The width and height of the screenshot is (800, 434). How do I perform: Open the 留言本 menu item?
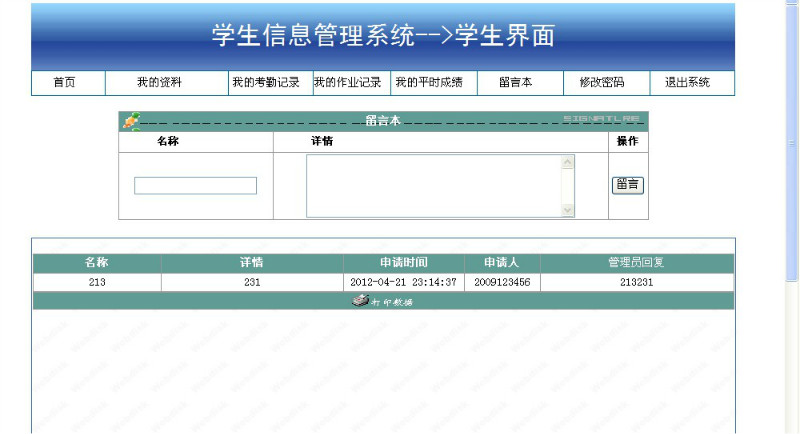pyautogui.click(x=515, y=83)
